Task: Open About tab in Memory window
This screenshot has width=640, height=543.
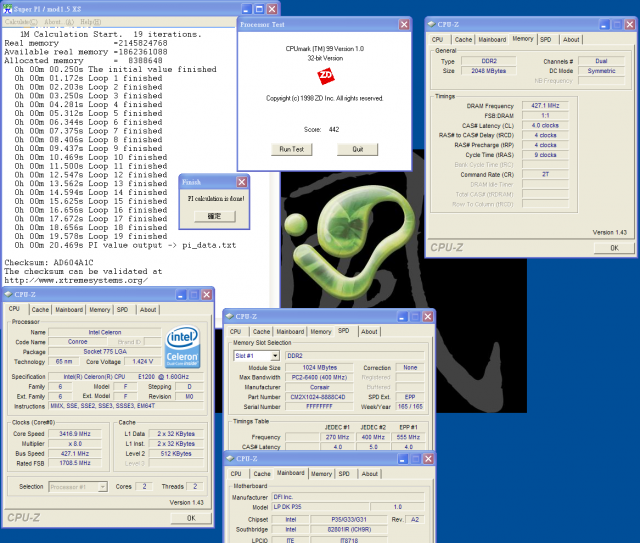Action: point(571,40)
